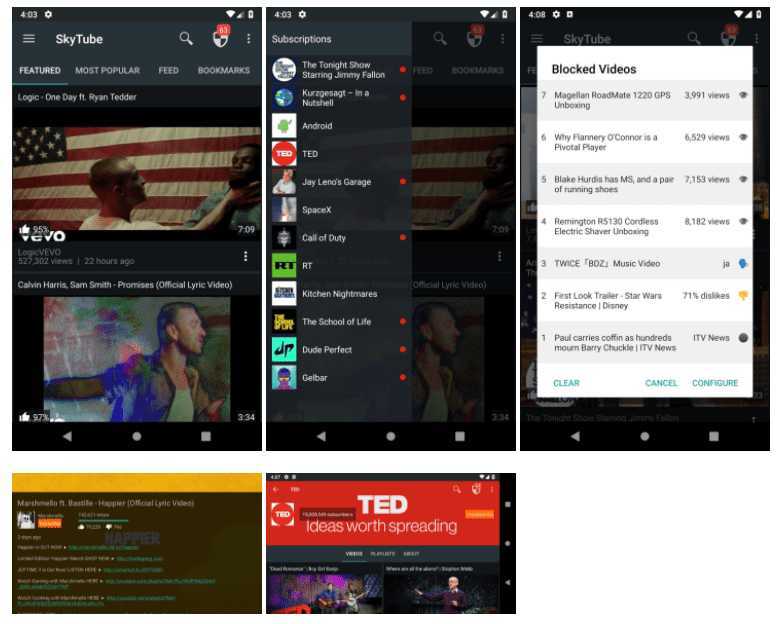Tap eye icon beside 8,182 views
Screen dimensions: 782x624
tap(743, 221)
